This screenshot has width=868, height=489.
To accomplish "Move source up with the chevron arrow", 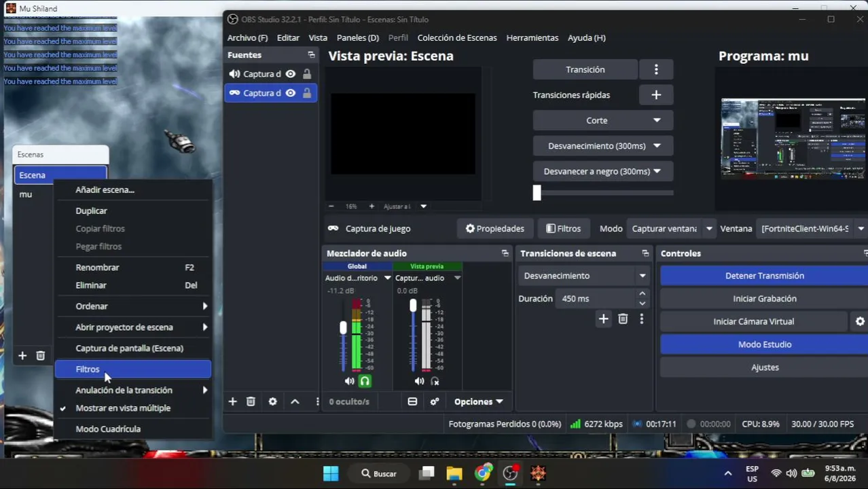I will (x=295, y=401).
